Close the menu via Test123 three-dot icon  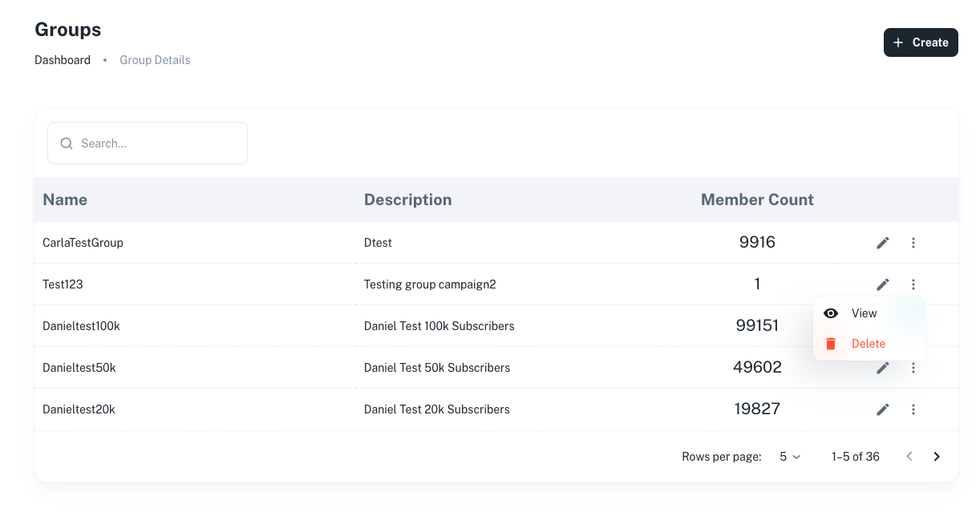(x=913, y=284)
